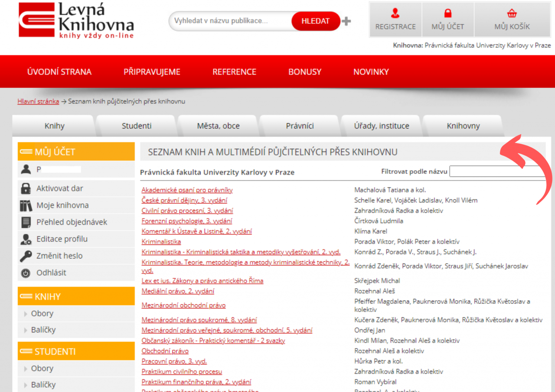This screenshot has width=555, height=392.
Task: Click the plus icon beside the search button
Action: 346,21
